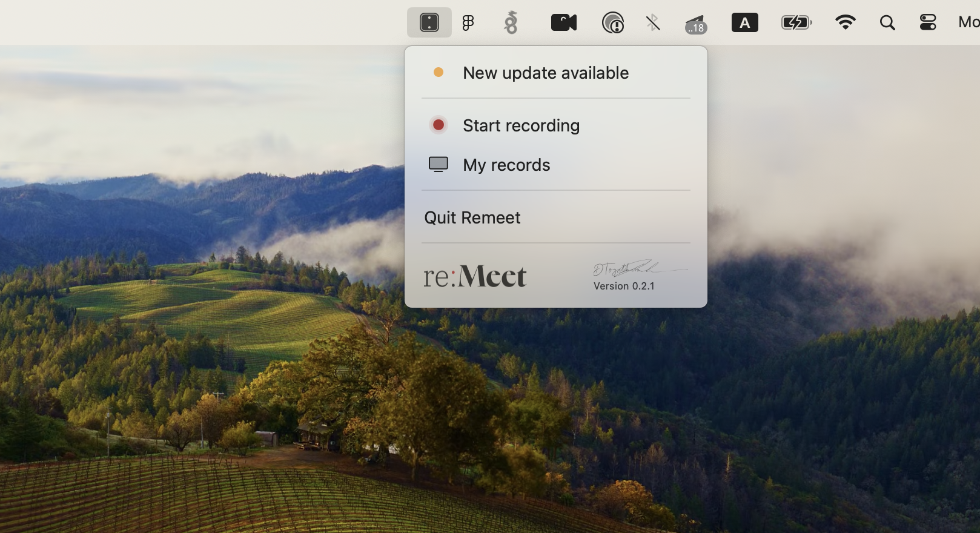Click the snowman-shaped menu bar icon
Viewport: 980px width, 533px height.
click(x=511, y=23)
